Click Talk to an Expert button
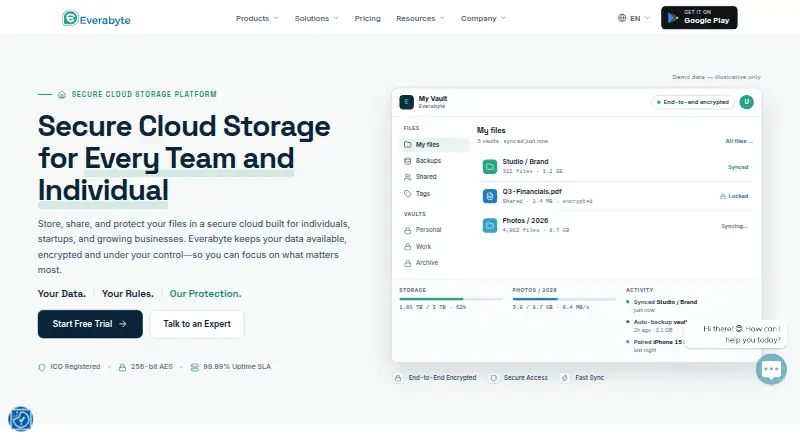 tap(197, 324)
